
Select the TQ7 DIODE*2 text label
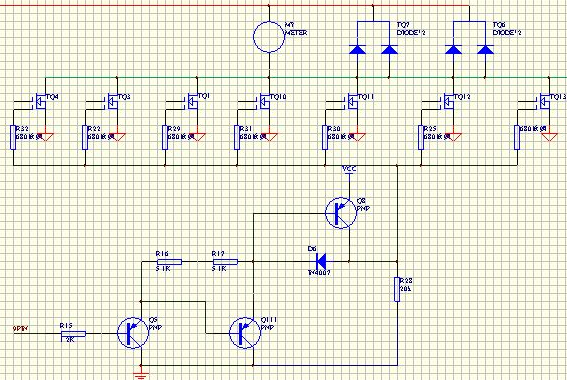(411, 29)
